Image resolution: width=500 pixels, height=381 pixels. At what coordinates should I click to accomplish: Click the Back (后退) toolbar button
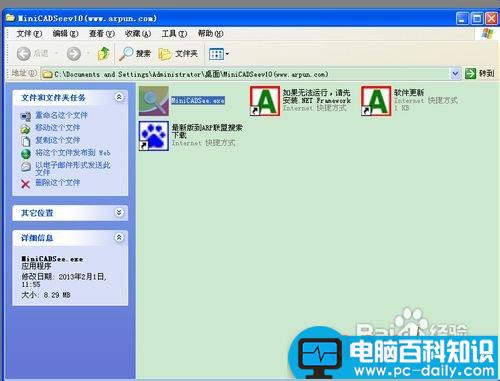click(32, 54)
